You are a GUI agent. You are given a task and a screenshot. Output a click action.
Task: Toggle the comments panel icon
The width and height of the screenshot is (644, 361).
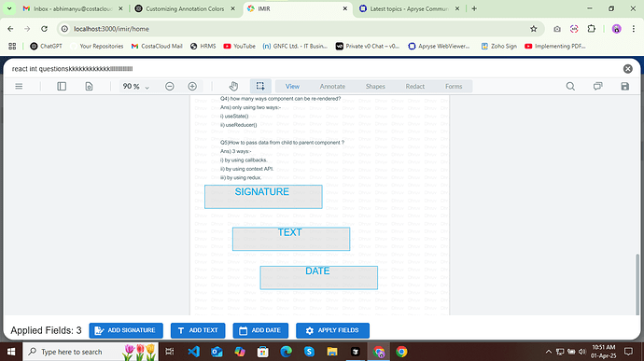(x=597, y=86)
